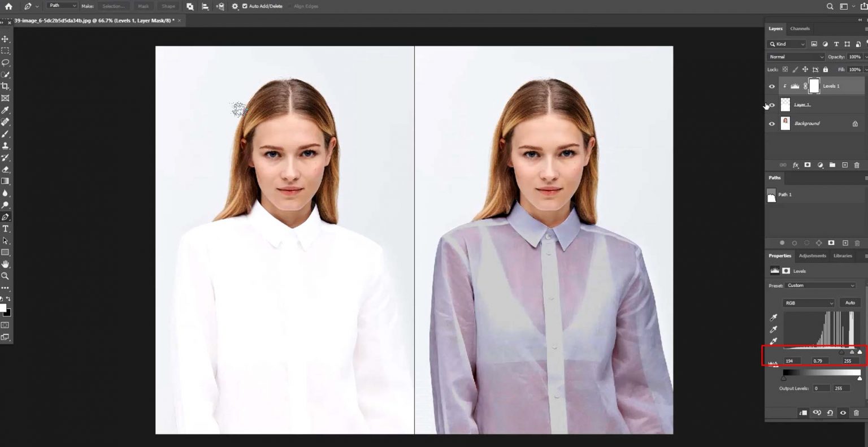Switch to the Channels tab
The height and width of the screenshot is (447, 868).
point(800,28)
